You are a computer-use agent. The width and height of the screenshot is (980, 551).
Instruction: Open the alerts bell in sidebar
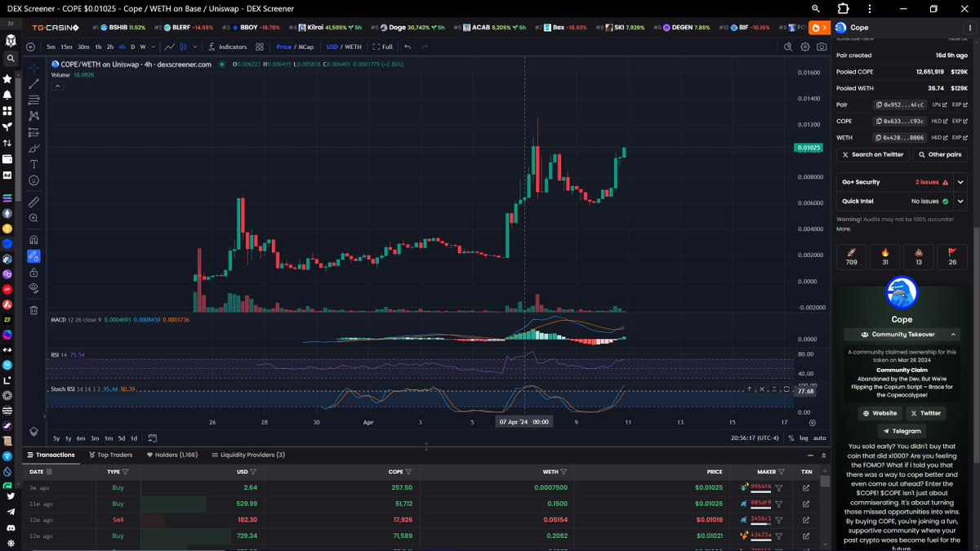point(7,95)
